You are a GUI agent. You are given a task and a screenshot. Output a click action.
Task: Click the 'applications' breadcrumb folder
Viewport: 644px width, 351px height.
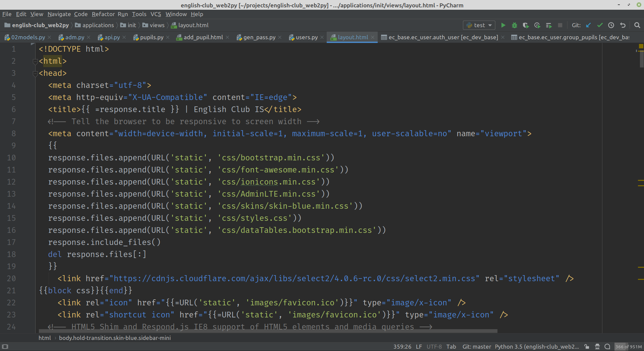coord(94,25)
